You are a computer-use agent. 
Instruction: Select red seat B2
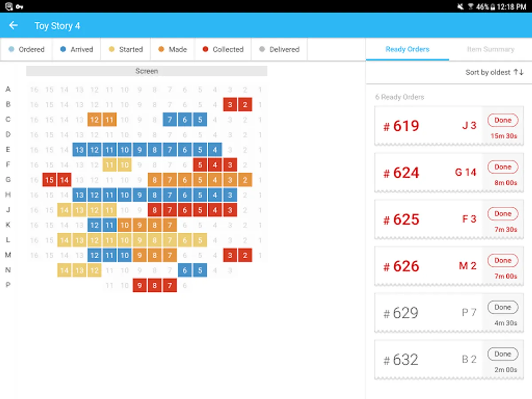[x=245, y=105]
